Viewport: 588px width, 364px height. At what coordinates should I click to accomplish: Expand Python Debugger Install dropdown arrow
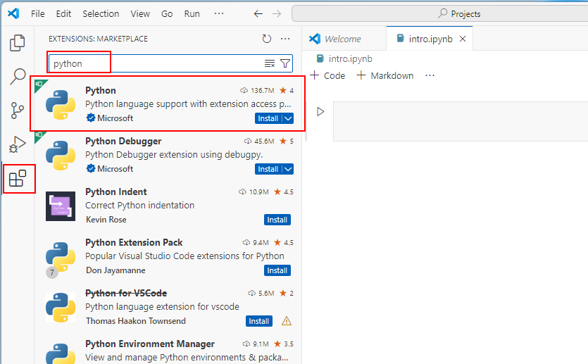pos(289,169)
